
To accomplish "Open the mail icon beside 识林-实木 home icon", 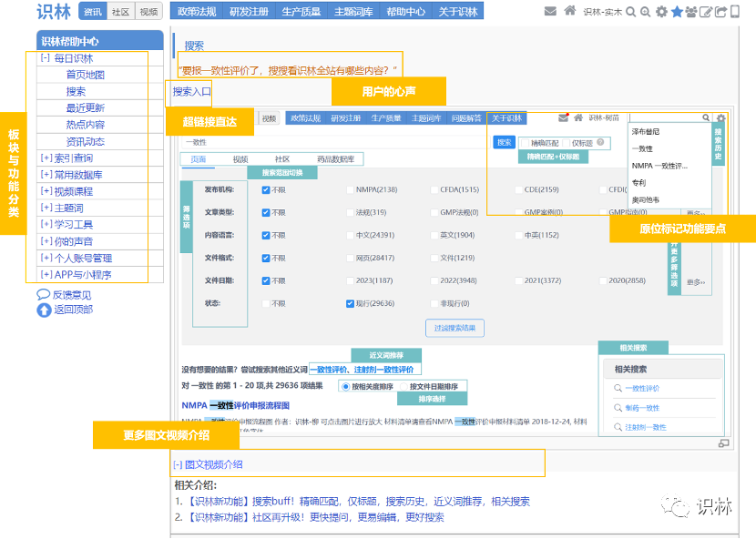I will (x=550, y=11).
